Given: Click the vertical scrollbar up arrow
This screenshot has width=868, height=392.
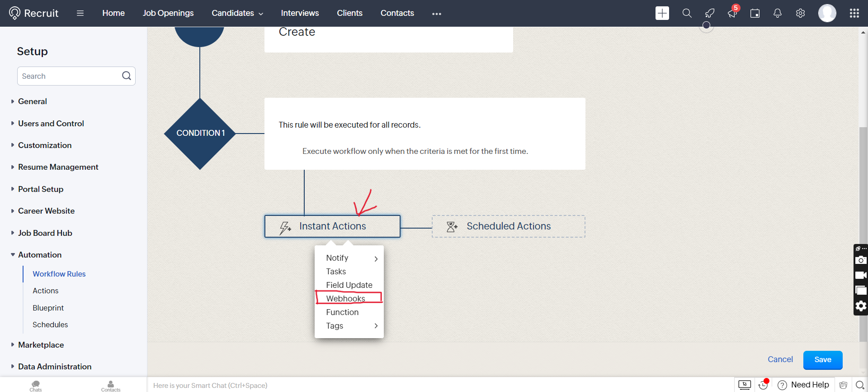Looking at the screenshot, I should (x=863, y=33).
